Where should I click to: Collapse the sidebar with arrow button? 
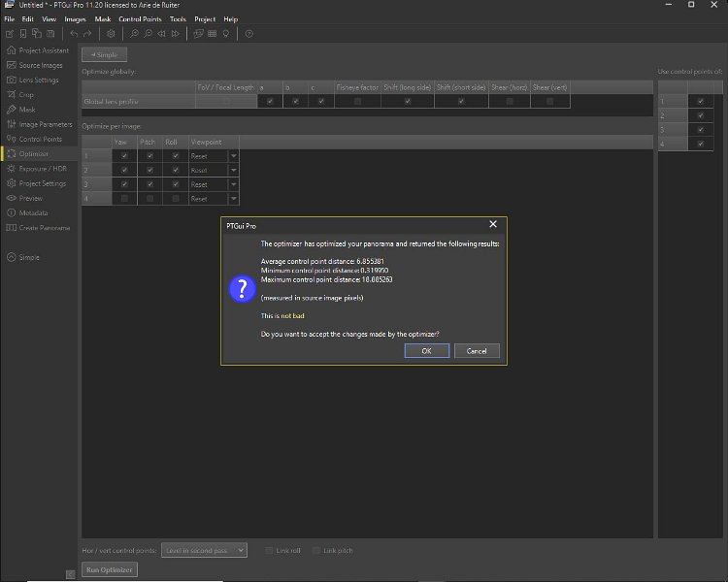click(71, 574)
